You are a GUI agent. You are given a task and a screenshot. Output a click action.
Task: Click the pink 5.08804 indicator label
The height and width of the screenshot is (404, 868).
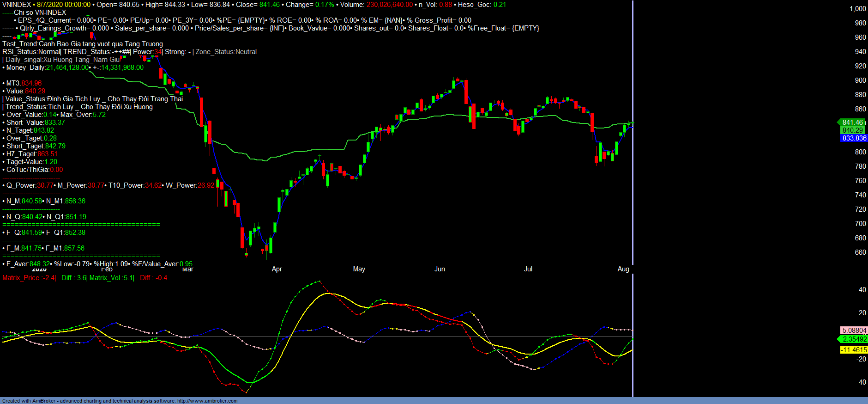click(x=854, y=331)
